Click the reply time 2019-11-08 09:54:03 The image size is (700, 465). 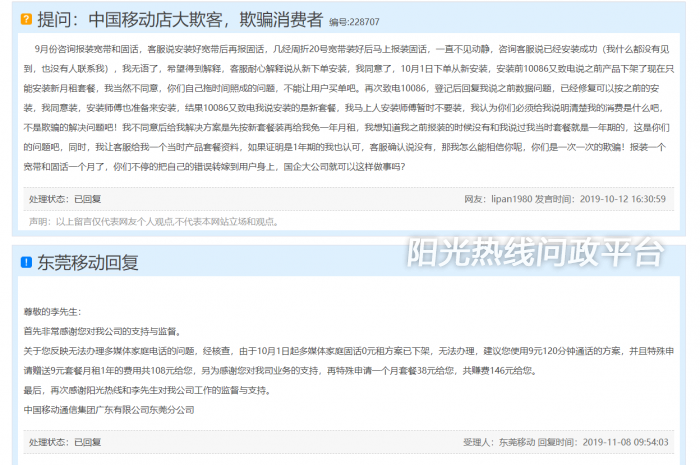pyautogui.click(x=625, y=442)
